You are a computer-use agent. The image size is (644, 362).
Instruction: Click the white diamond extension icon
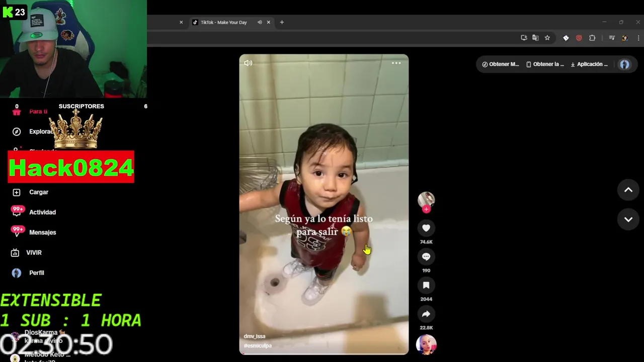click(x=566, y=38)
